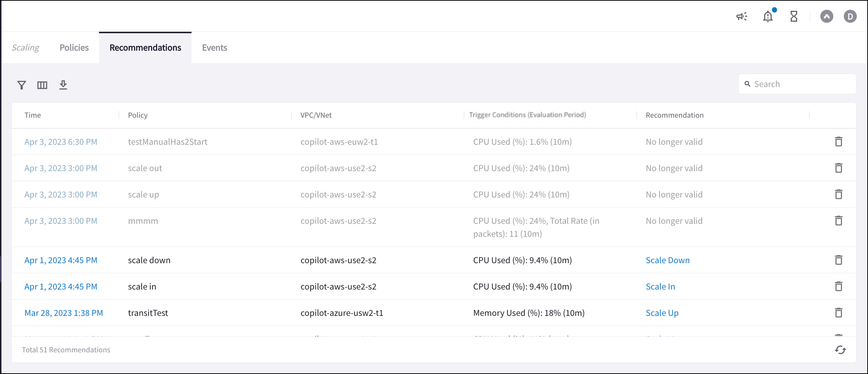Viewport: 868px width, 374px height.
Task: Open the column settings icon
Action: tap(42, 85)
